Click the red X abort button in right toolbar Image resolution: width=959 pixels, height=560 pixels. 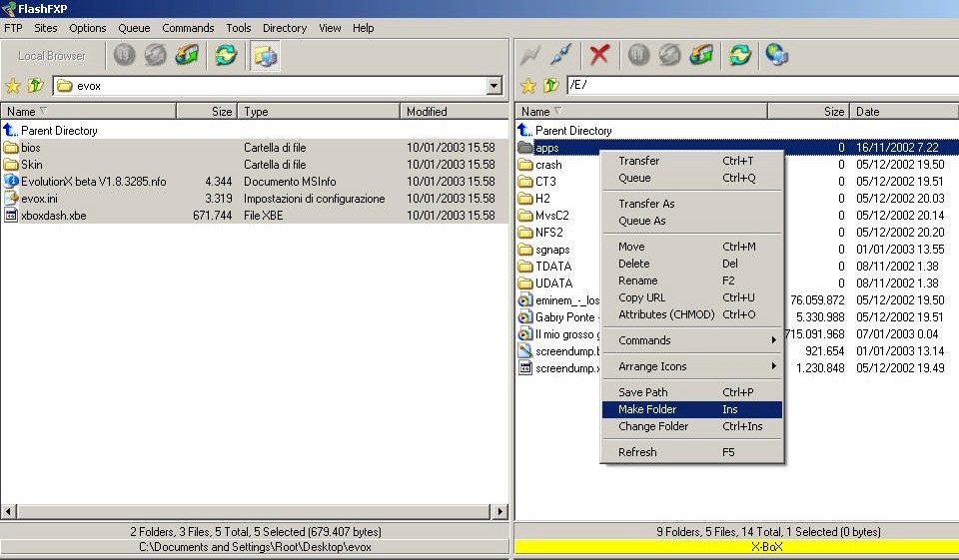pyautogui.click(x=599, y=55)
